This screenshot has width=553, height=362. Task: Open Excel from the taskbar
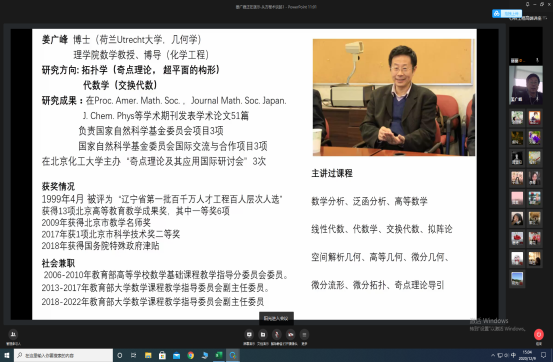point(219,355)
